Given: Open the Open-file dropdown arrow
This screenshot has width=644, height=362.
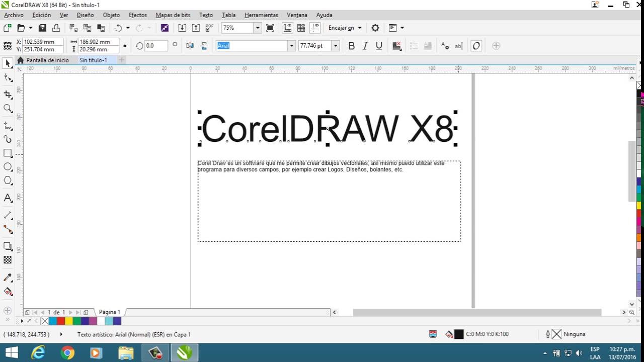Looking at the screenshot, I should [x=31, y=28].
